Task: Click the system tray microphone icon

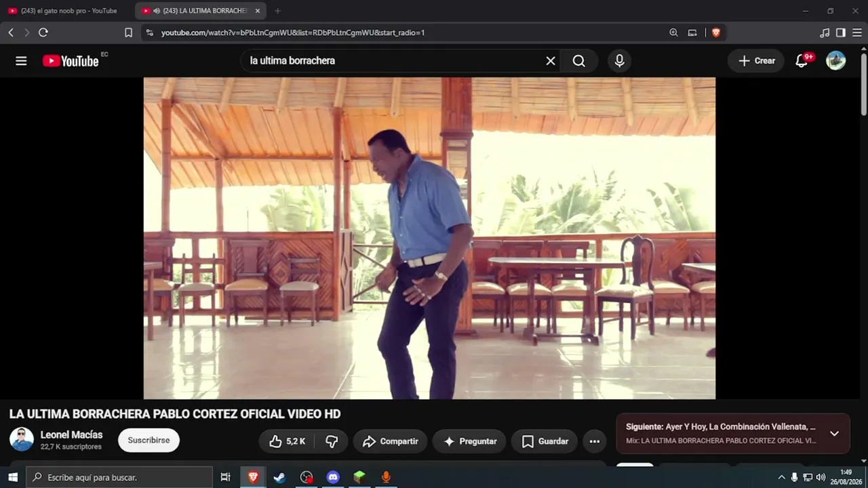Action: [794, 477]
